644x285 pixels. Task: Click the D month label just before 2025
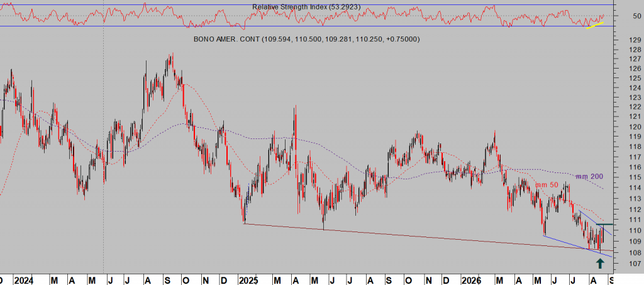tap(223, 281)
